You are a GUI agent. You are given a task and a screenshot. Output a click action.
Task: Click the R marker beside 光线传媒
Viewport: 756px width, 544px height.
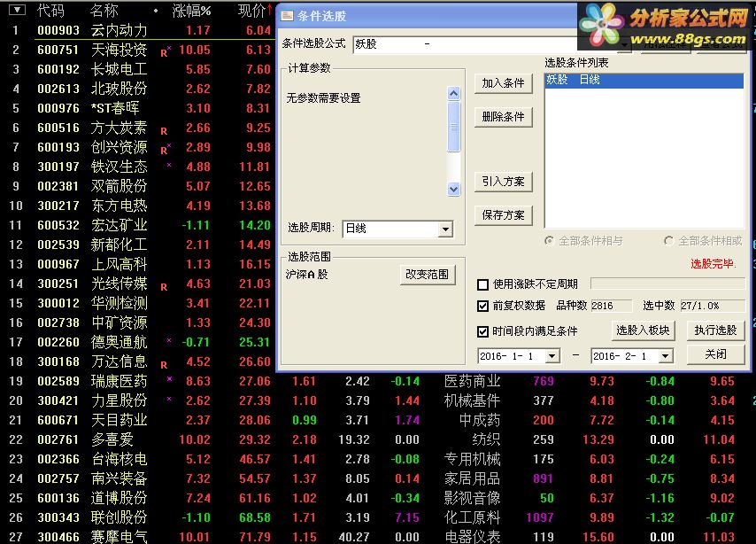coord(164,287)
